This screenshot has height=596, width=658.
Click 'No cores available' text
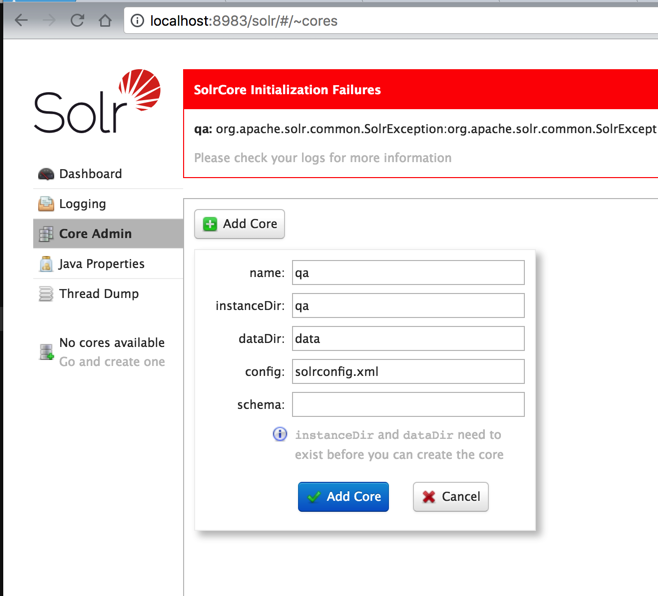[112, 342]
